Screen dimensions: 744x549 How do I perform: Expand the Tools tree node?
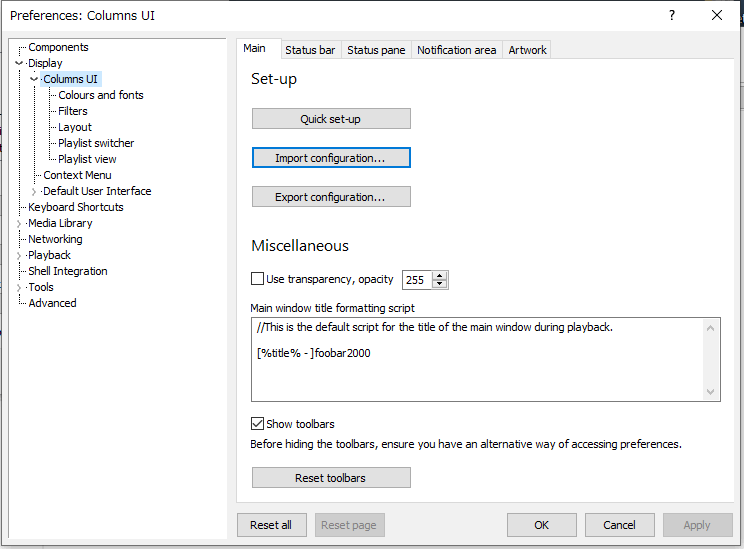coord(19,288)
